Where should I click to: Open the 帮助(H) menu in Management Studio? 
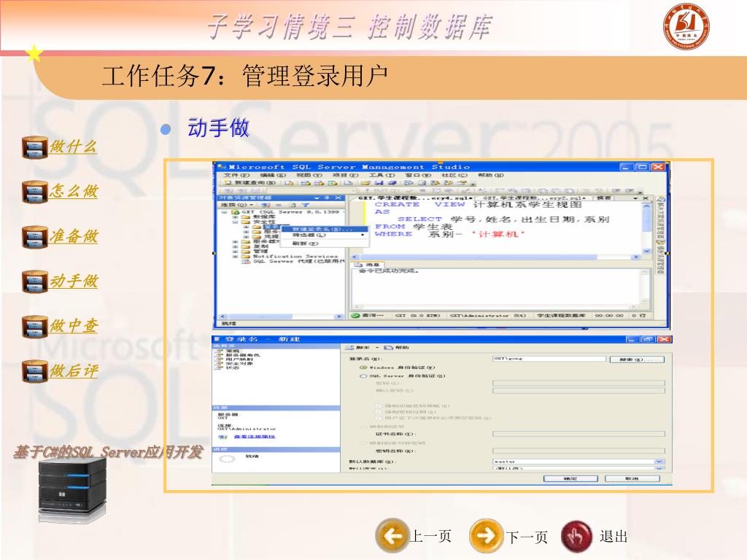[491, 175]
